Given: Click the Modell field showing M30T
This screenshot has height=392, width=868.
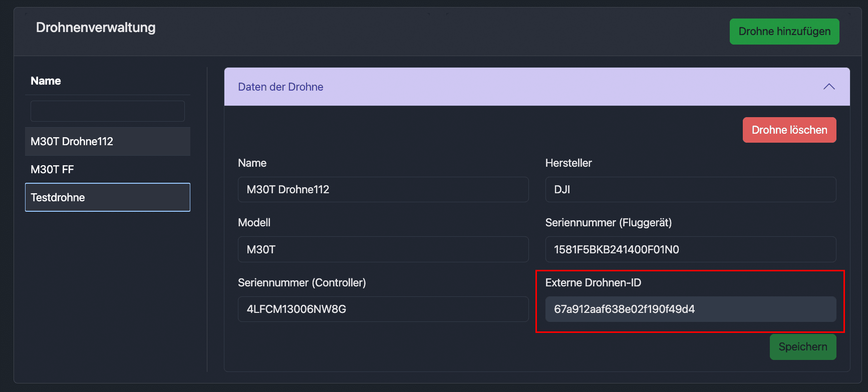Looking at the screenshot, I should point(383,249).
